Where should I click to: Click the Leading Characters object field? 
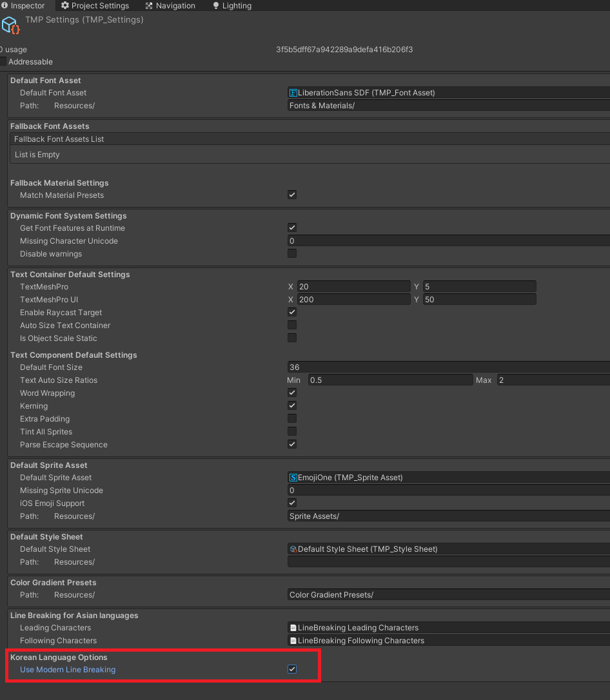(449, 628)
